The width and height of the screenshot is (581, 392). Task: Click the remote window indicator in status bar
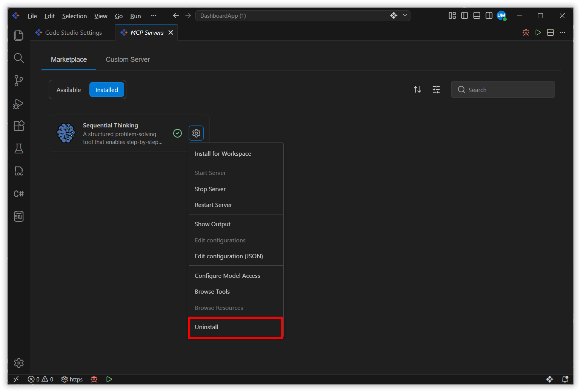coord(16,379)
